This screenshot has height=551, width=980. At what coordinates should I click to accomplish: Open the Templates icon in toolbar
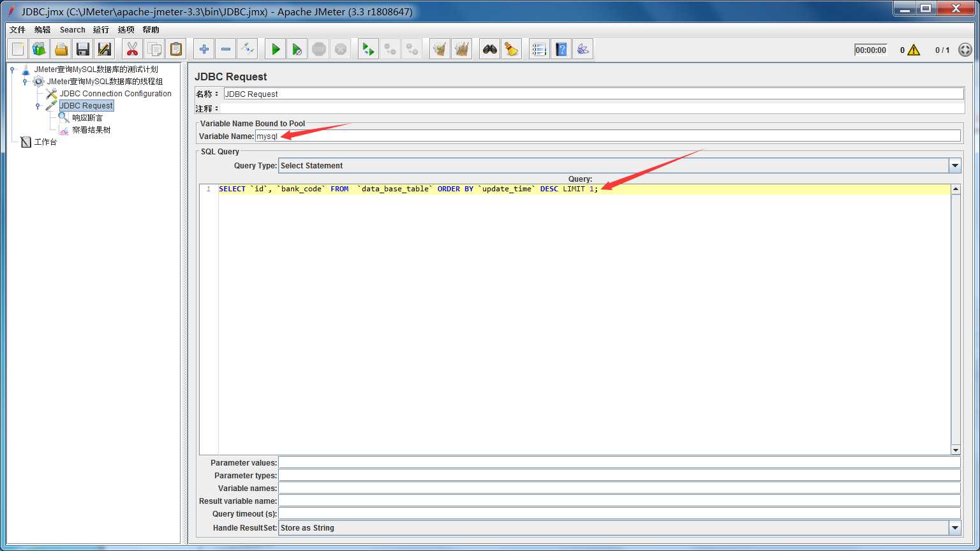tap(39, 49)
